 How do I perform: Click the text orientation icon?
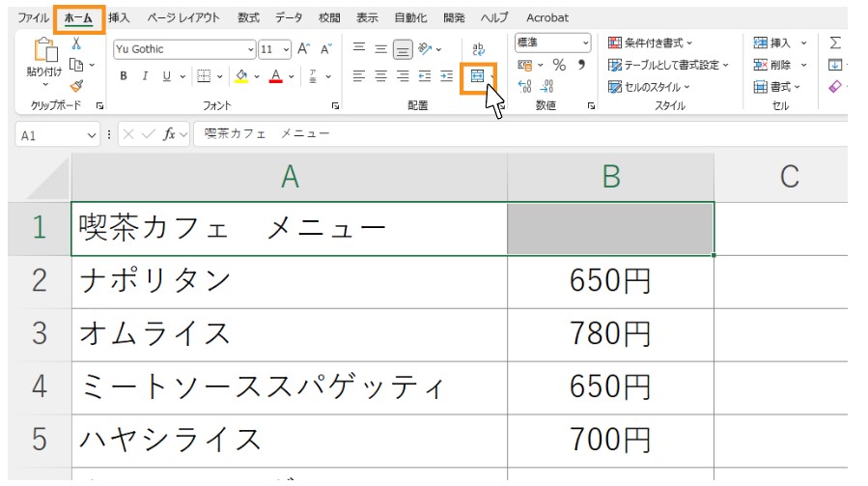click(x=425, y=48)
